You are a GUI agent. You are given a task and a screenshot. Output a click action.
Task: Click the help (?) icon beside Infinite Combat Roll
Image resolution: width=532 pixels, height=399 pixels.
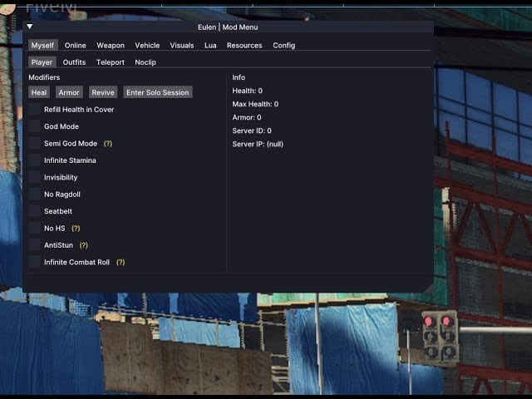coord(121,263)
